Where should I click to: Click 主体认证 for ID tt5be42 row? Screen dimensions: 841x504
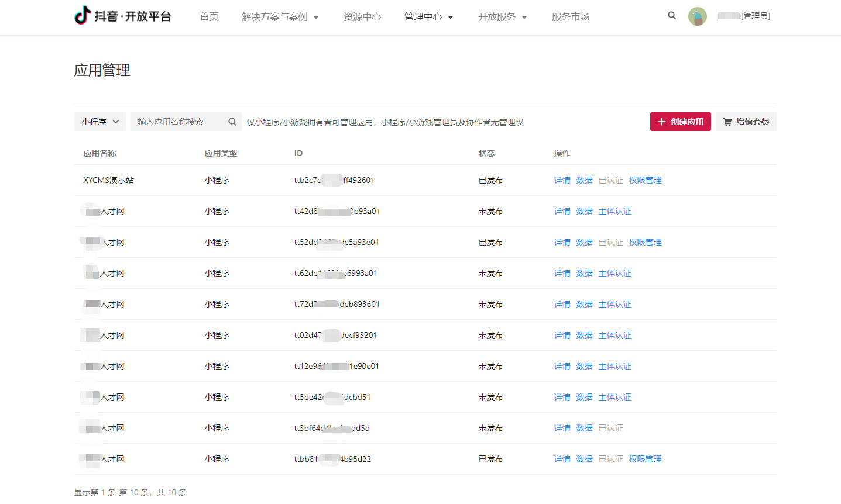pyautogui.click(x=615, y=397)
